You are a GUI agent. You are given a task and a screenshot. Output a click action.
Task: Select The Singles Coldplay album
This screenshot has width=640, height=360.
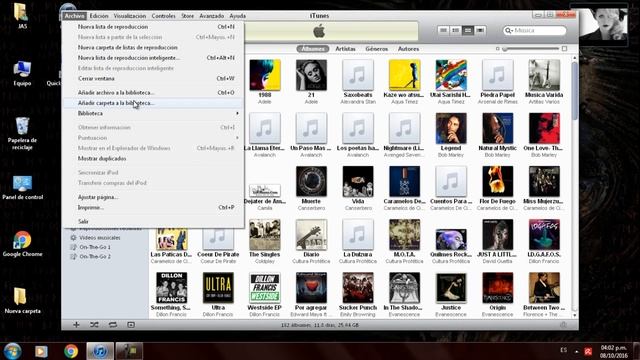point(265,235)
